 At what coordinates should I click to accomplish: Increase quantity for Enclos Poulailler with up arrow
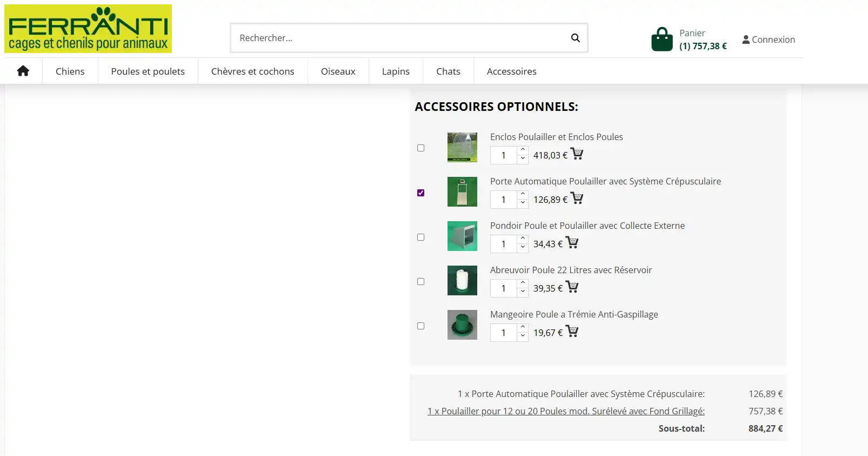tap(523, 150)
